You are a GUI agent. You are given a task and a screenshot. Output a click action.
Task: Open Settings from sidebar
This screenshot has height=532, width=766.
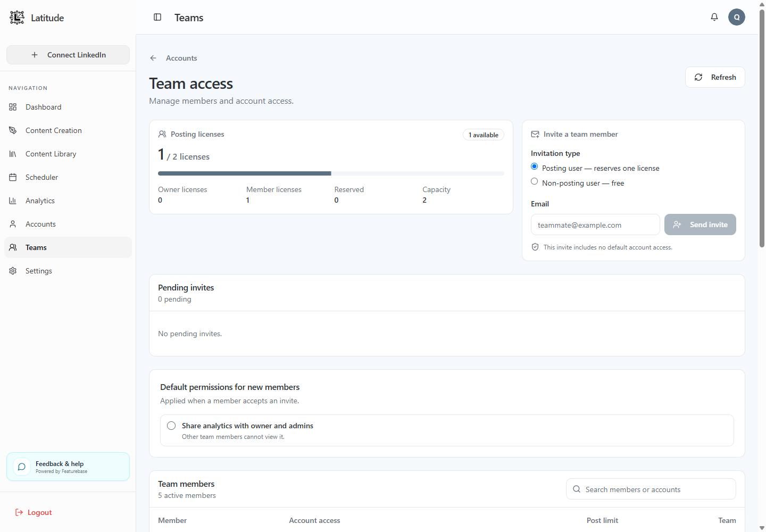coord(68,271)
